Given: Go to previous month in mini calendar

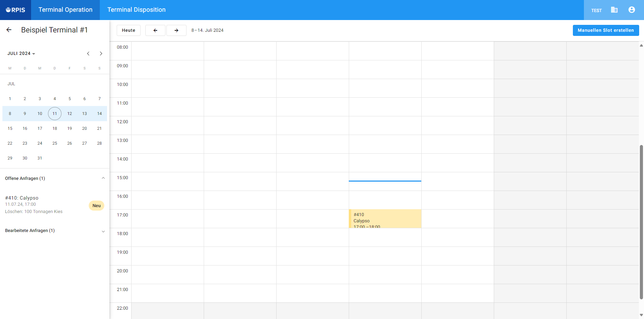Looking at the screenshot, I should pyautogui.click(x=88, y=54).
